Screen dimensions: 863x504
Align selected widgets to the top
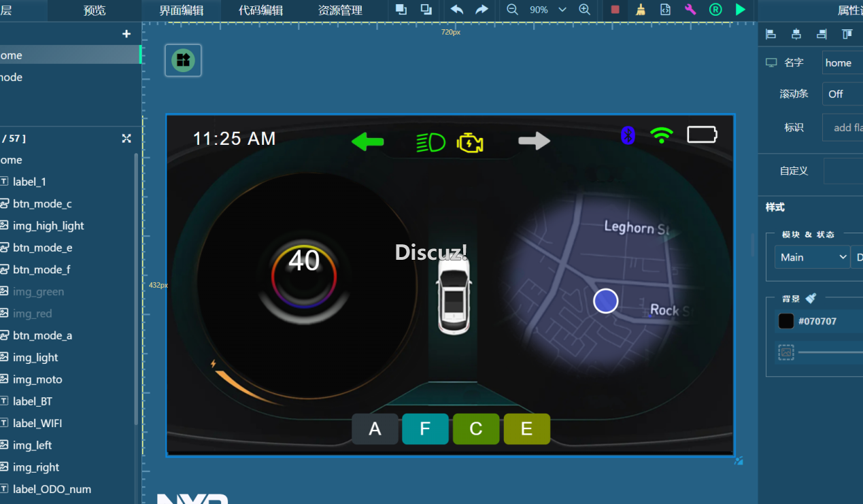[x=847, y=34]
